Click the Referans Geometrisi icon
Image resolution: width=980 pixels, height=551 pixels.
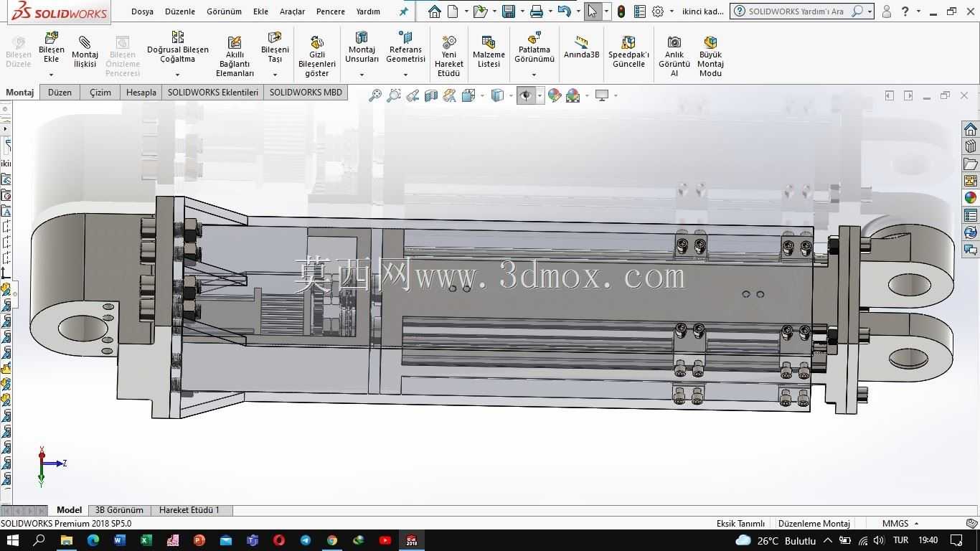(x=405, y=37)
